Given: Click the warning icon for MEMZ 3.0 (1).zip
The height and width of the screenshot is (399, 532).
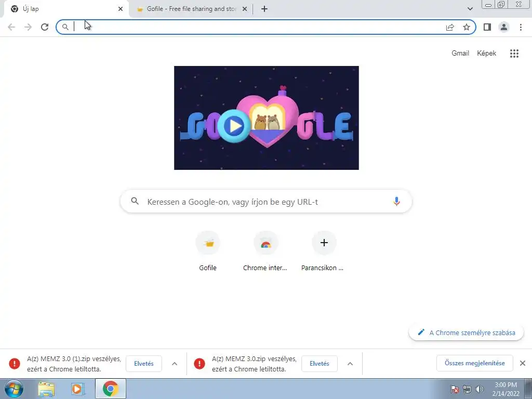Looking at the screenshot, I should click(x=14, y=364).
